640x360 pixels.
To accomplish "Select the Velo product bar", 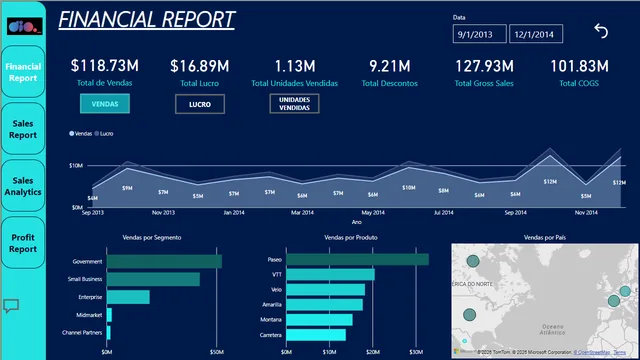I will coord(326,290).
